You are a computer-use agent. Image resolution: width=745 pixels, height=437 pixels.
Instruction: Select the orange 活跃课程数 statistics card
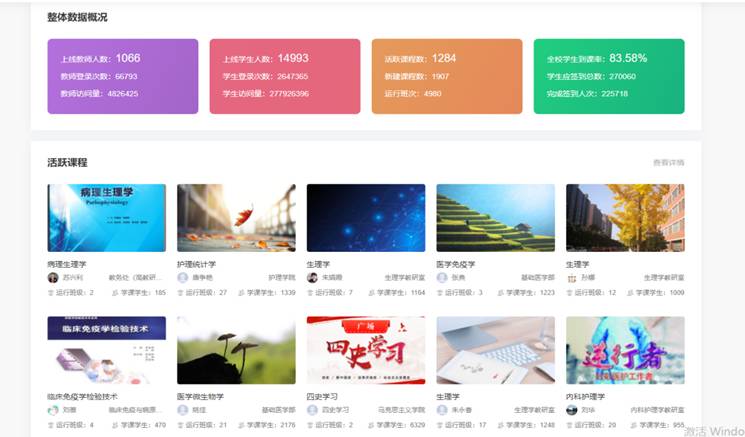pos(446,76)
